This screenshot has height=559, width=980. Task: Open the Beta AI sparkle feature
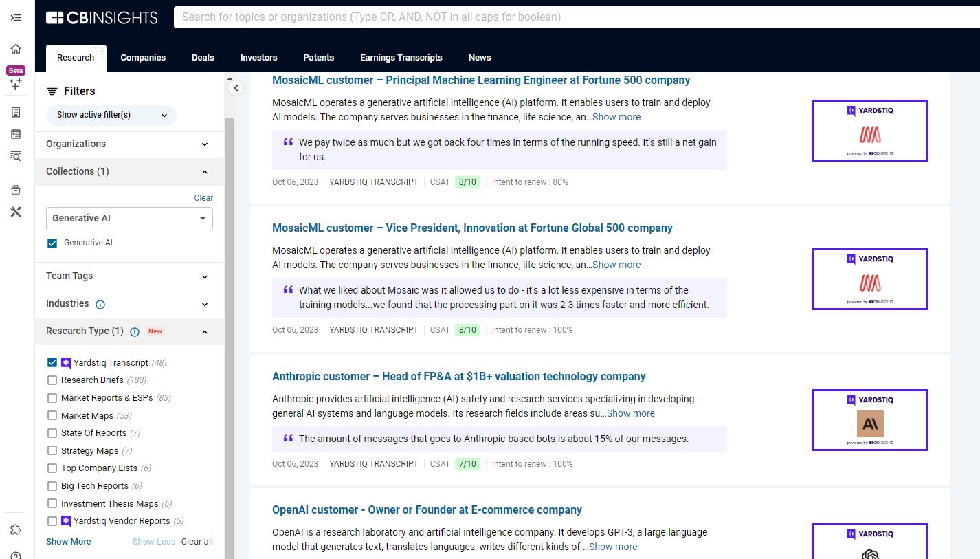[16, 84]
